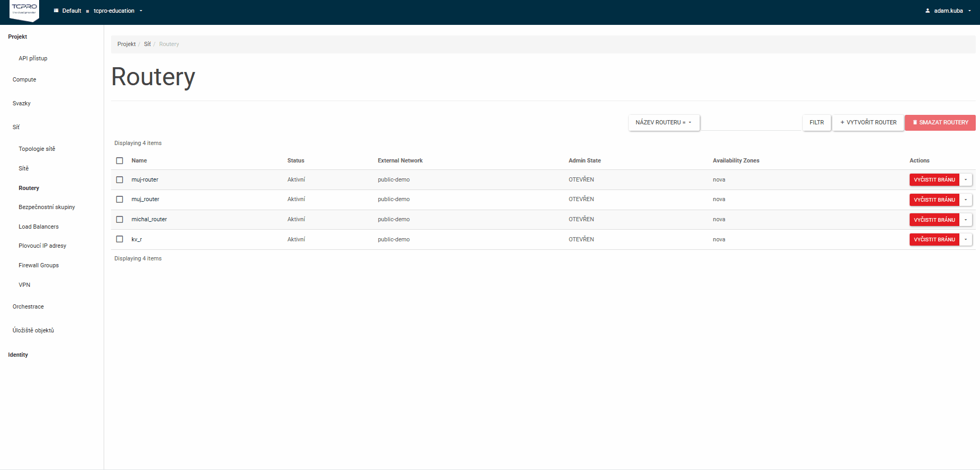Screen dimensions: 980x470
Task: Click the Name column header
Action: pos(139,160)
